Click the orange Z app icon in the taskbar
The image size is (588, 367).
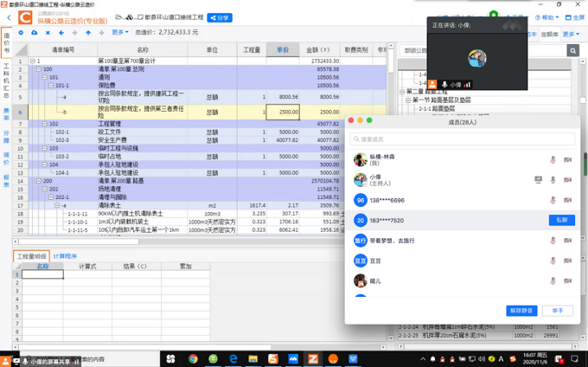(313, 359)
